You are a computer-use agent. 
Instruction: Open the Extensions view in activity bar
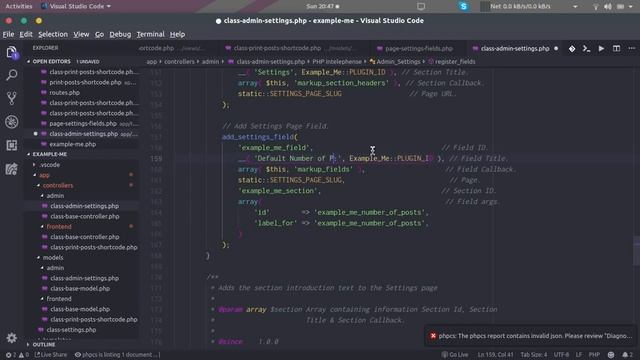point(11,145)
